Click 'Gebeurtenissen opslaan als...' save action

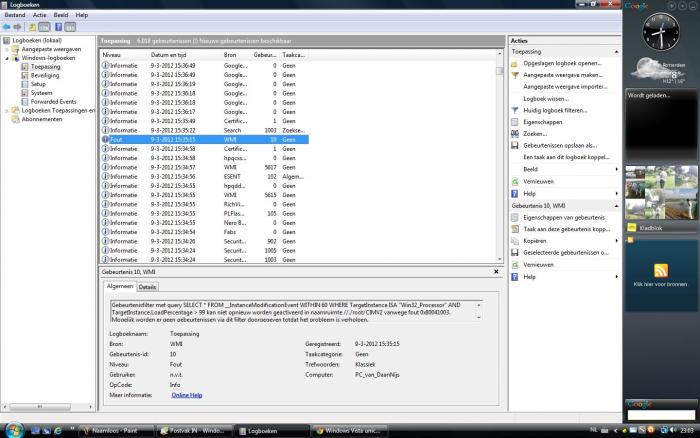coord(559,145)
